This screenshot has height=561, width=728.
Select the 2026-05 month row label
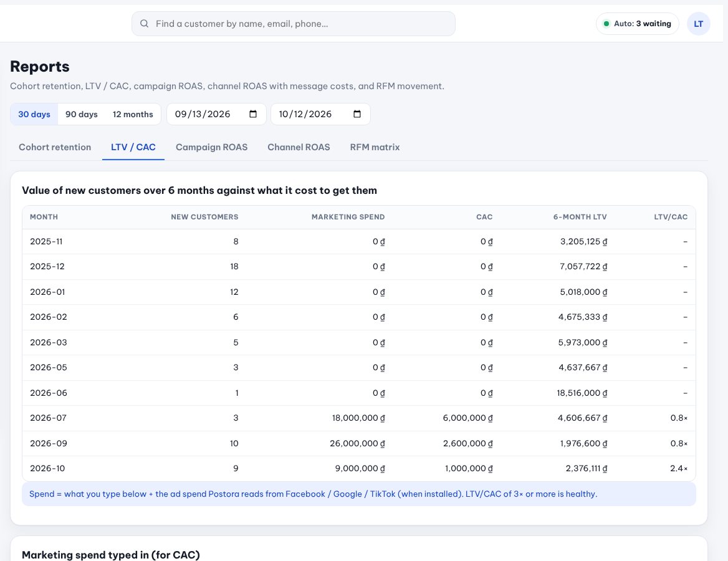point(49,368)
